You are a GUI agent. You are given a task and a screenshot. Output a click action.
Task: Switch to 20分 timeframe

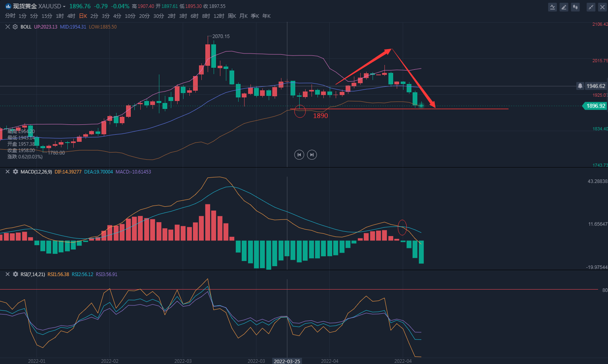[144, 16]
